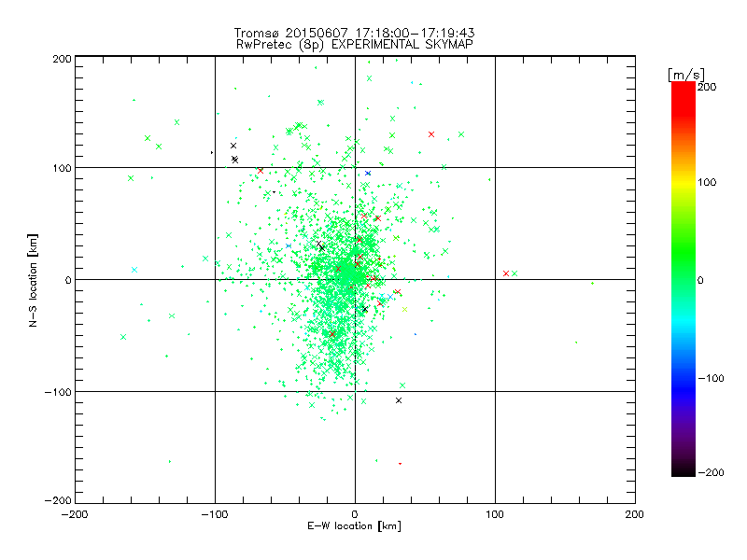This screenshot has width=747, height=560.
Task: Click the "[m/s]" colorbar unit label
Action: click(x=685, y=76)
